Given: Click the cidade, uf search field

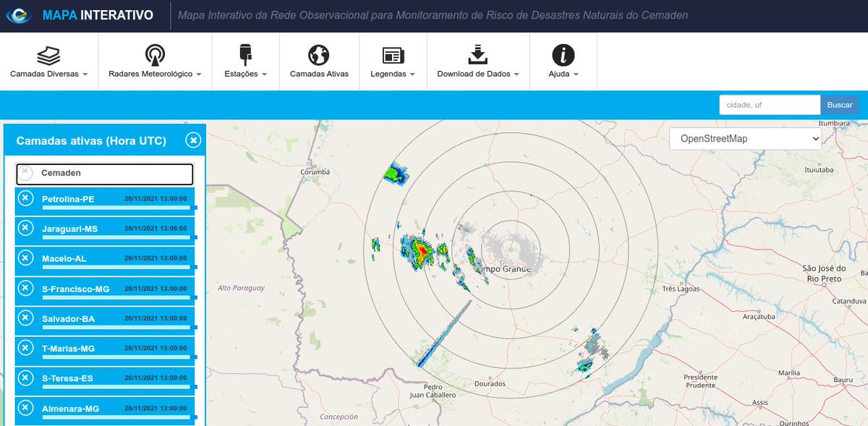Looking at the screenshot, I should (x=770, y=105).
